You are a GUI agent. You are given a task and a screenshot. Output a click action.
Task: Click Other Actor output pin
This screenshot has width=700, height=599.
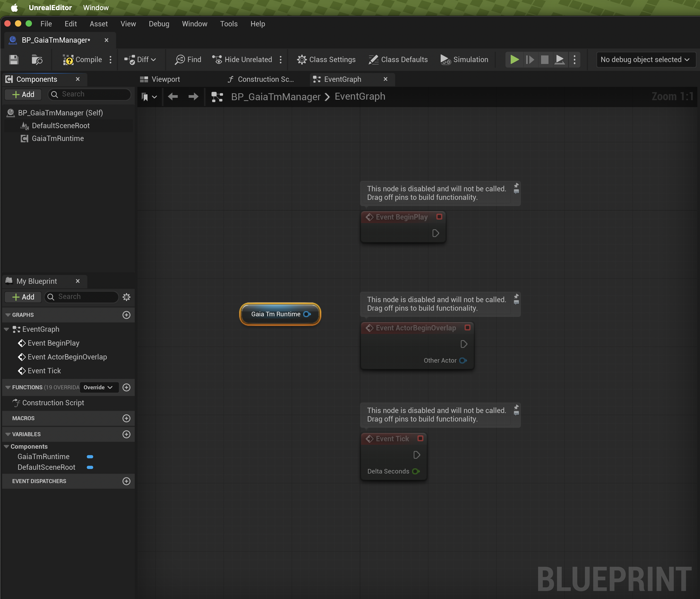[463, 361]
